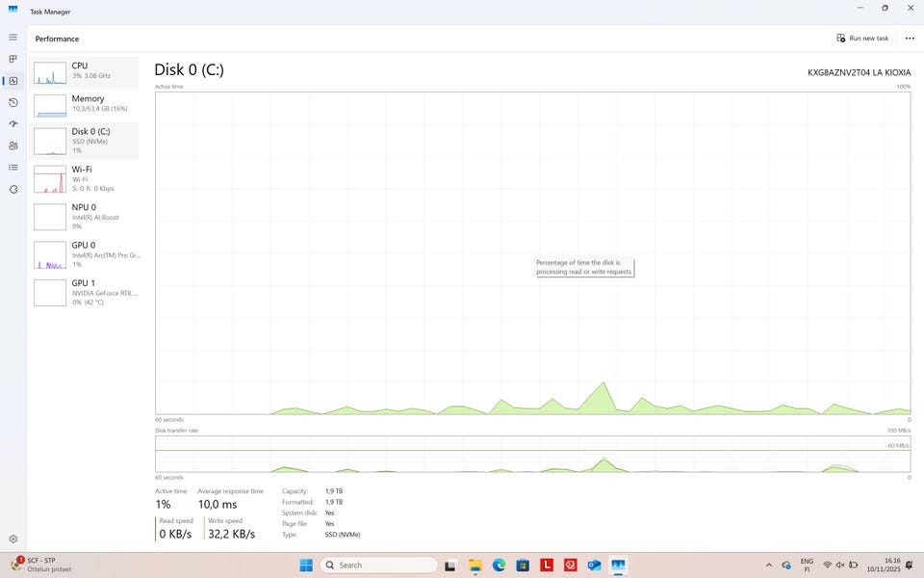Select the NPU 0 Intel AI Boost entry
This screenshot has height=578, width=924.
point(84,217)
